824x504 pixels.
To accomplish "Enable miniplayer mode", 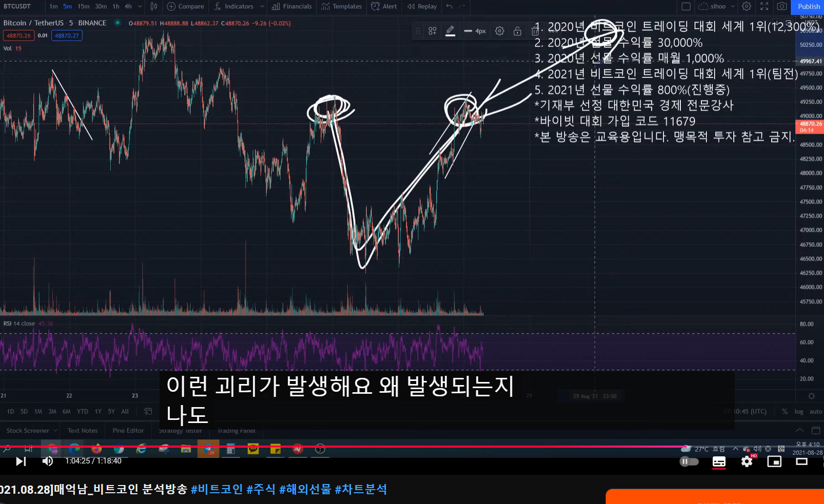I will [x=774, y=461].
